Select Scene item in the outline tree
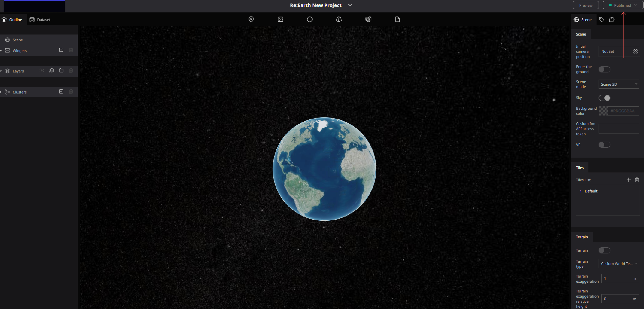Image resolution: width=644 pixels, height=309 pixels. [39, 40]
